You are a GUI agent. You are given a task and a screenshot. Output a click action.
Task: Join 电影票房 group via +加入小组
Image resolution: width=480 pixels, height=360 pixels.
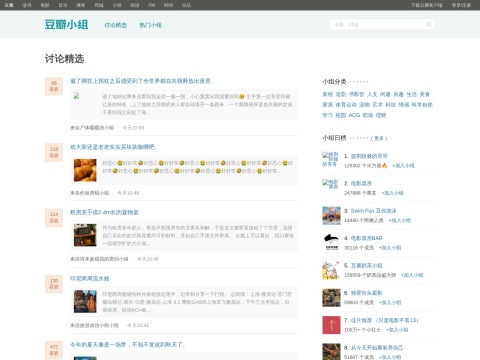tap(392, 193)
